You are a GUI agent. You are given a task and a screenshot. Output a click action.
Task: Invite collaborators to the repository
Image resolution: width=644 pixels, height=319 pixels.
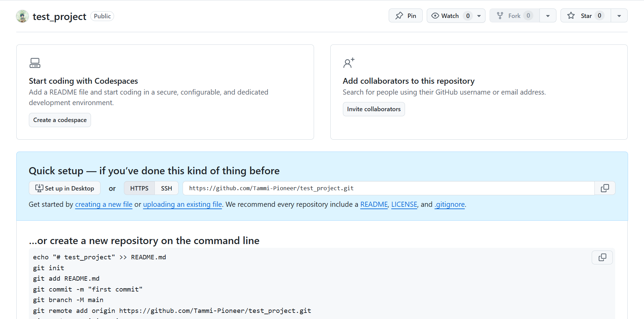point(374,109)
